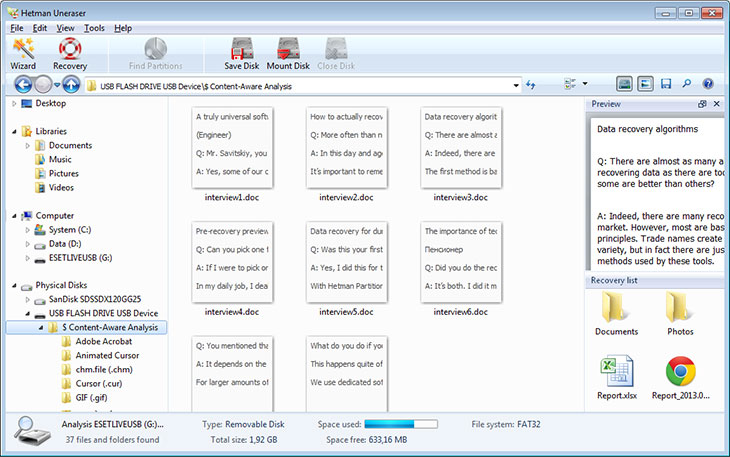Click the disk analysis magnifier status icon
730x457 pixels.
[33, 431]
